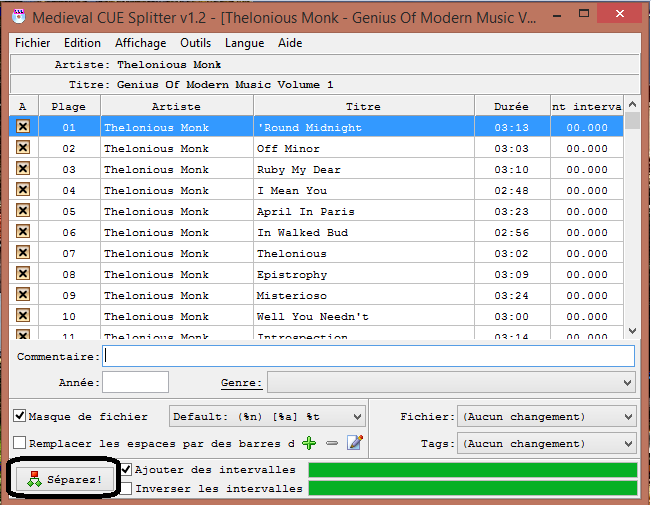The height and width of the screenshot is (505, 651).
Task: Click the track list scrollbar thumb
Action: coord(632,120)
